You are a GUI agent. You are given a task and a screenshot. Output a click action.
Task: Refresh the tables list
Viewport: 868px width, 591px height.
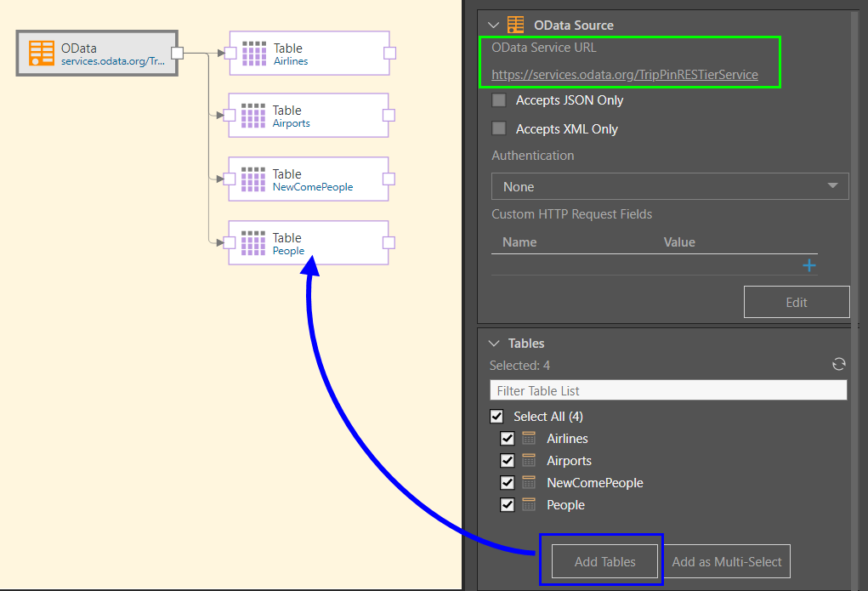pos(838,365)
